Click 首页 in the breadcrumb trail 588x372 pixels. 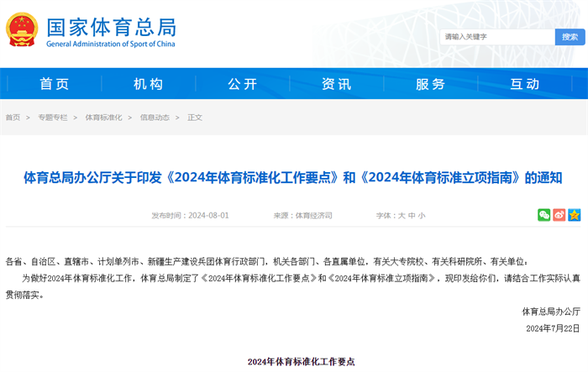point(13,118)
